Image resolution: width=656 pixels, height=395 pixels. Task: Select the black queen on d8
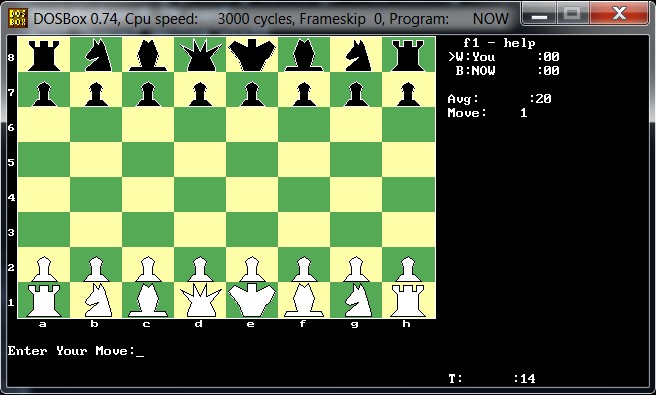[200, 54]
